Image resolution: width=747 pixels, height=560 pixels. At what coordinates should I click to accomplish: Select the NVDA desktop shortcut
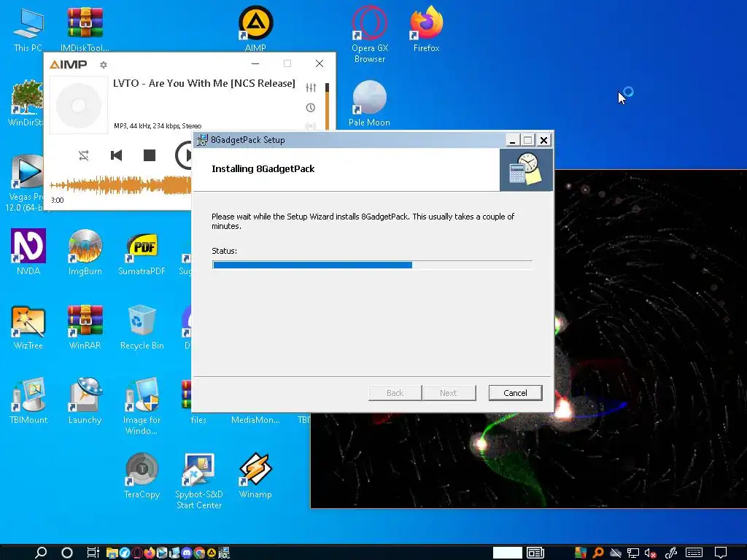[x=28, y=252]
